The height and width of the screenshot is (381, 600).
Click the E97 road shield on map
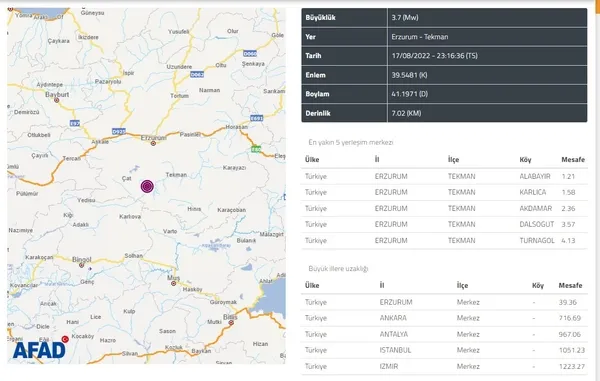pos(75,123)
